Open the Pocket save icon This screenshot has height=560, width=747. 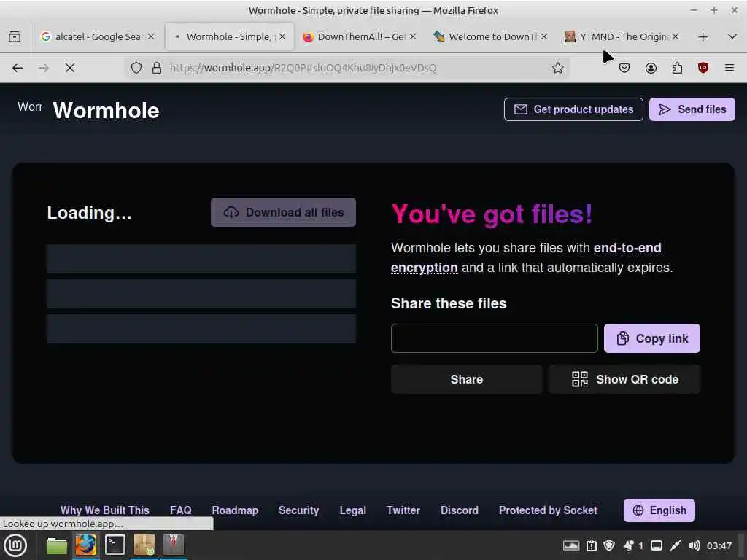(x=624, y=68)
